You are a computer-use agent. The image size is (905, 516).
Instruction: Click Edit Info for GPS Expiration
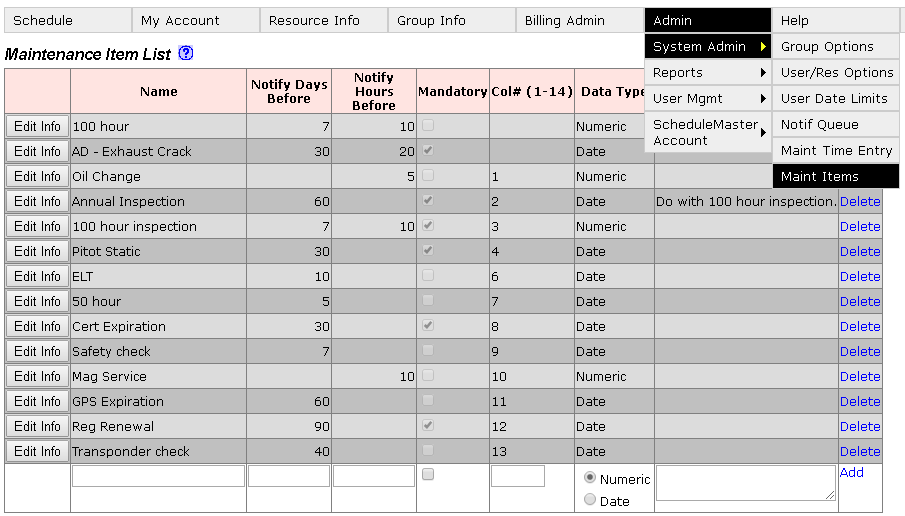[38, 401]
